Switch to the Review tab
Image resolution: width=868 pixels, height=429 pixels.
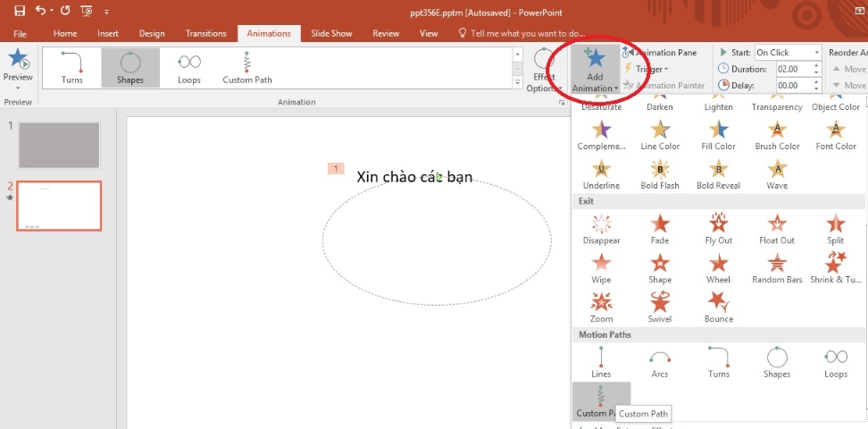pos(386,34)
